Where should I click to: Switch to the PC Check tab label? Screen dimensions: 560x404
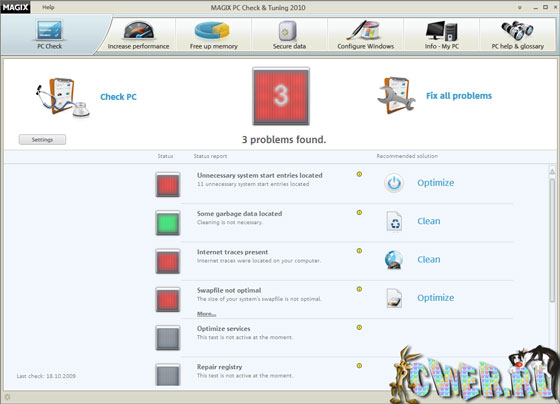(49, 46)
